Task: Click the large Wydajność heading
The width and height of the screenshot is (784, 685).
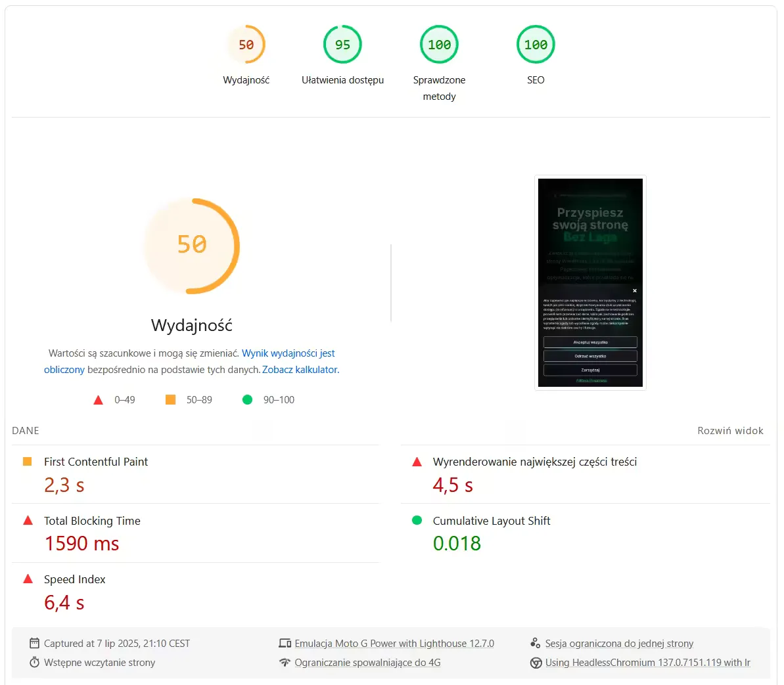Action: (192, 325)
